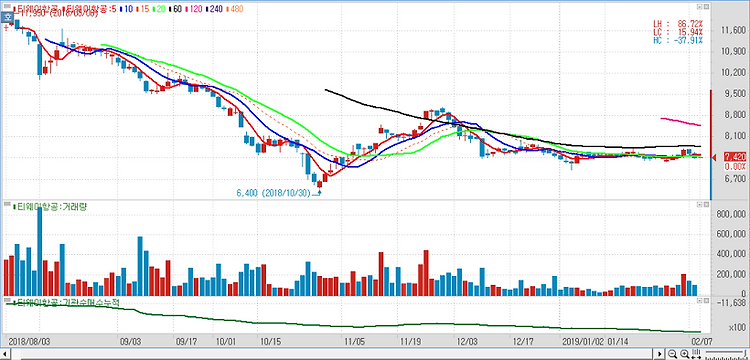Close the 거래량 volume pane
750x360 pixels.
pyautogui.click(x=706, y=205)
